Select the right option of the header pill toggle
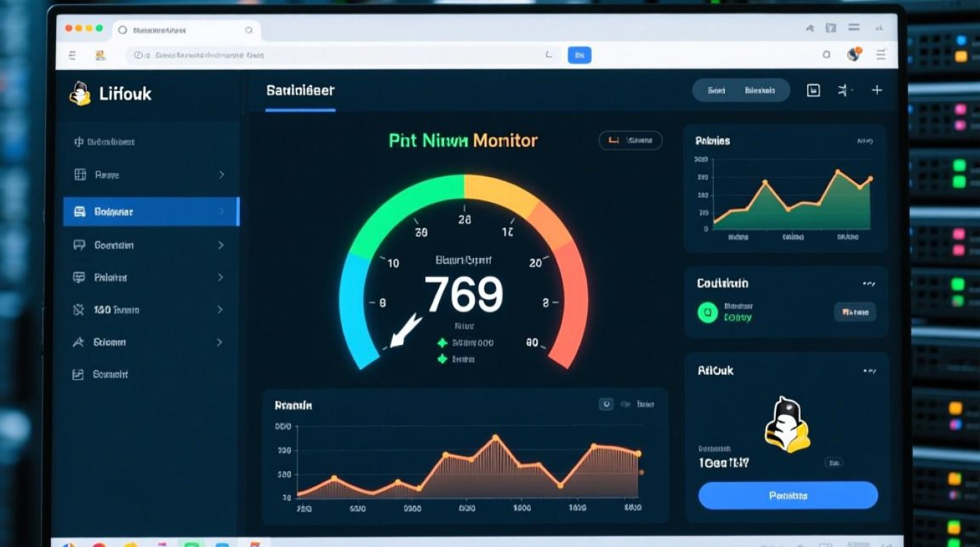980x547 pixels. [x=759, y=91]
